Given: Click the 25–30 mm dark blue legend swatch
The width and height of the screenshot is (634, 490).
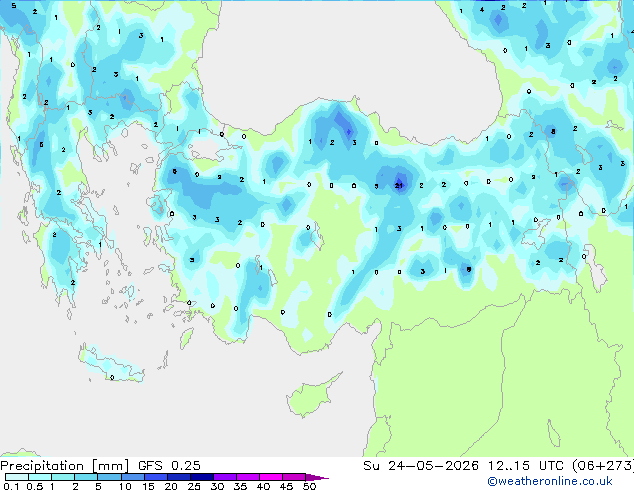Looking at the screenshot, I should tap(201, 477).
